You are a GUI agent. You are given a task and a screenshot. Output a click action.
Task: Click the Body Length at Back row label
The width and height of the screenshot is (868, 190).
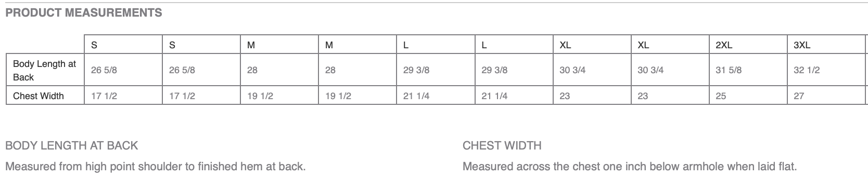(x=44, y=71)
